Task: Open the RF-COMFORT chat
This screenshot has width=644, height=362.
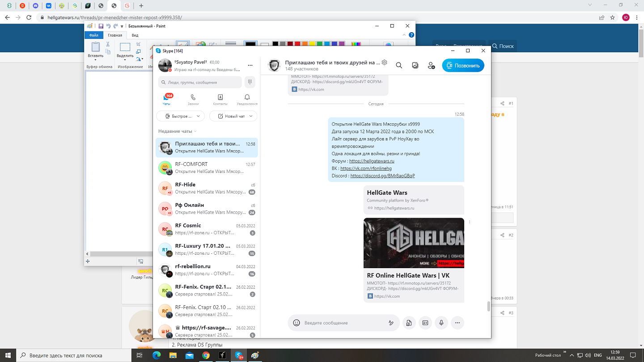Action: pyautogui.click(x=207, y=168)
